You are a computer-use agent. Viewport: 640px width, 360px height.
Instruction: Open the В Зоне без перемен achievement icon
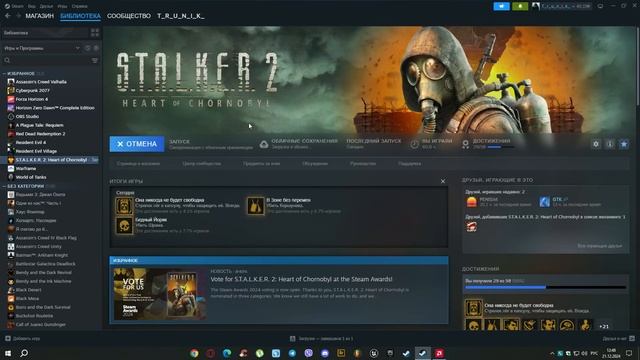[x=256, y=206]
